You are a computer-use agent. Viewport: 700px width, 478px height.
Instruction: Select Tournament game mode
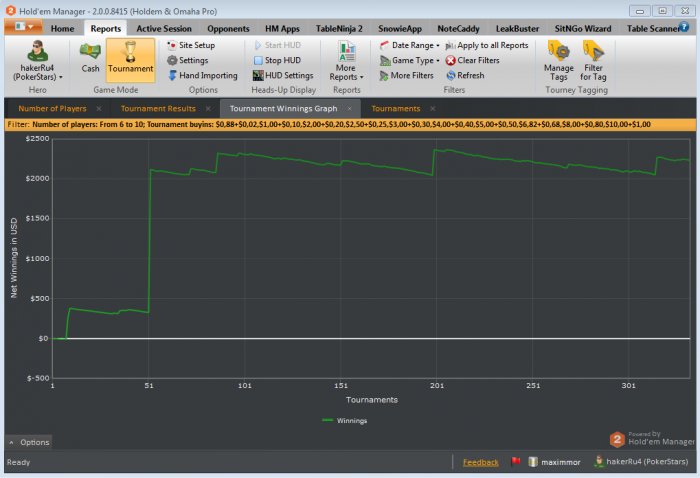click(130, 59)
